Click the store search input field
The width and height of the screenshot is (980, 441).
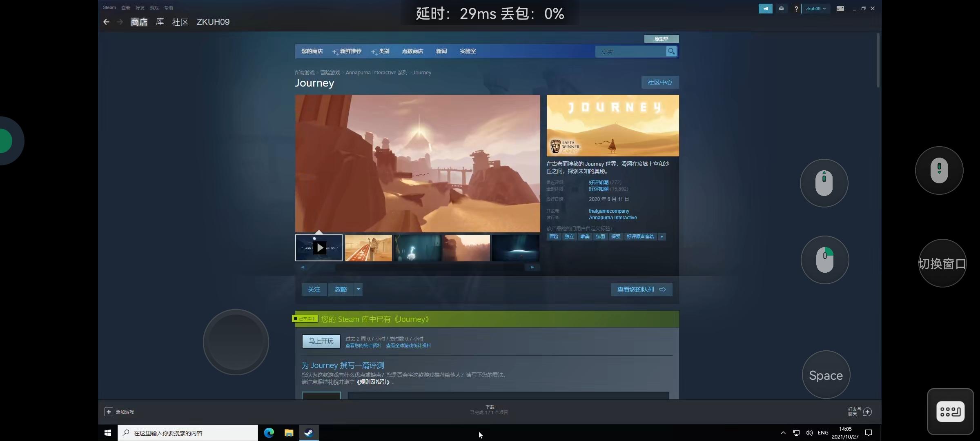pyautogui.click(x=631, y=51)
